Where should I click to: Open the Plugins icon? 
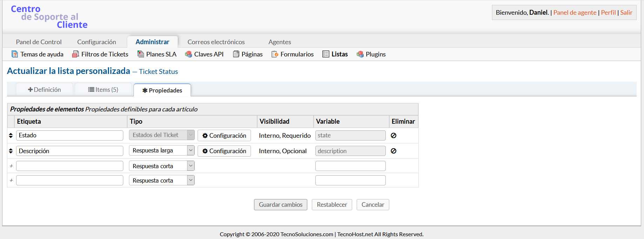coord(360,54)
